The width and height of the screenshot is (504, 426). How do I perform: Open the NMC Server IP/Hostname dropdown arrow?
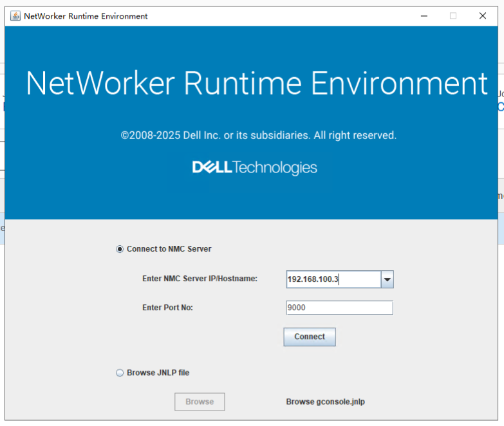pyautogui.click(x=387, y=279)
